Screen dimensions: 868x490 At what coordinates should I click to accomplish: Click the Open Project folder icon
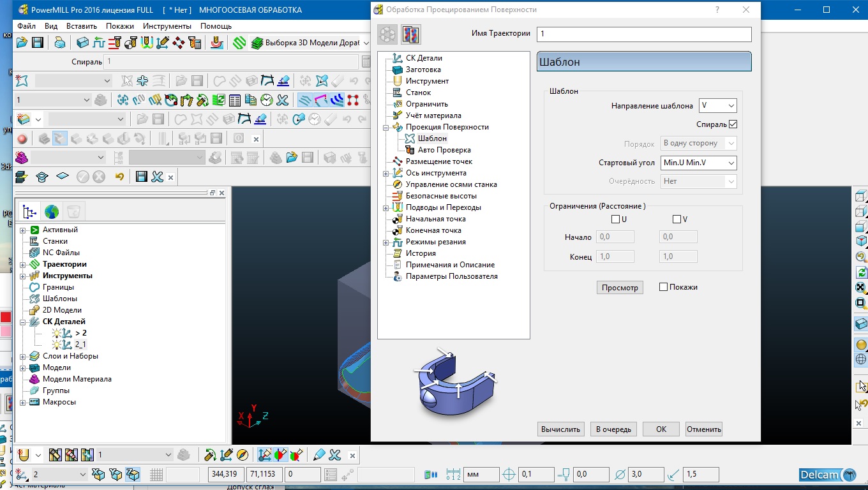click(22, 43)
